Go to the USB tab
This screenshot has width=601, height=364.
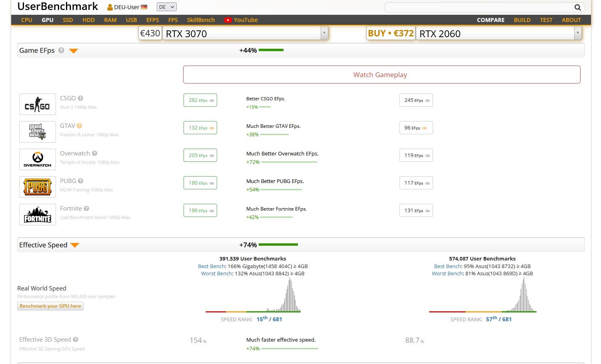pyautogui.click(x=132, y=20)
